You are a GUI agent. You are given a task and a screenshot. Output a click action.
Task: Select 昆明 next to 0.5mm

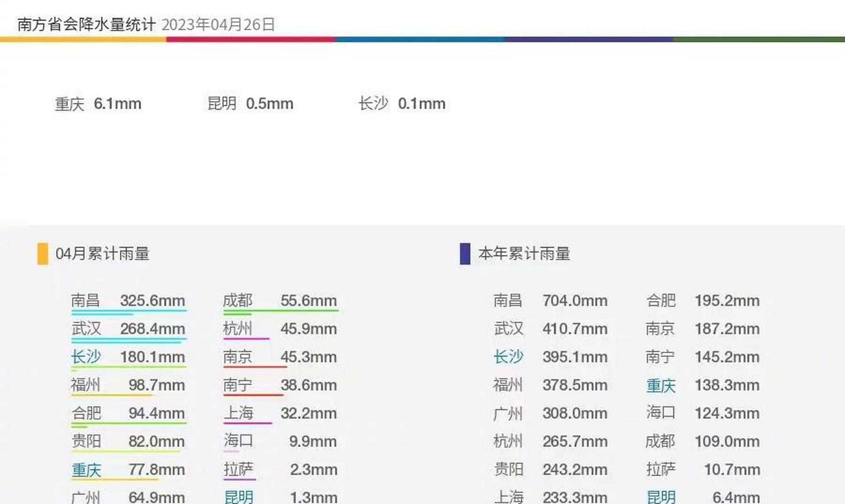[x=222, y=104]
